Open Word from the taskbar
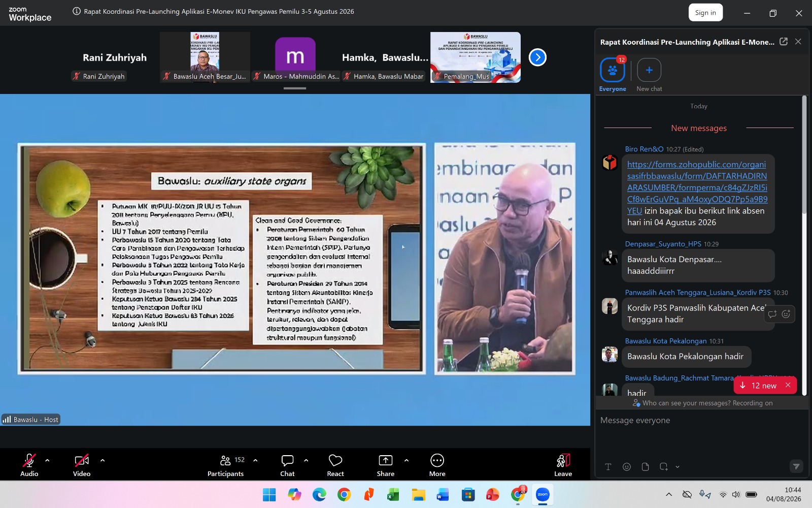 coord(443,494)
